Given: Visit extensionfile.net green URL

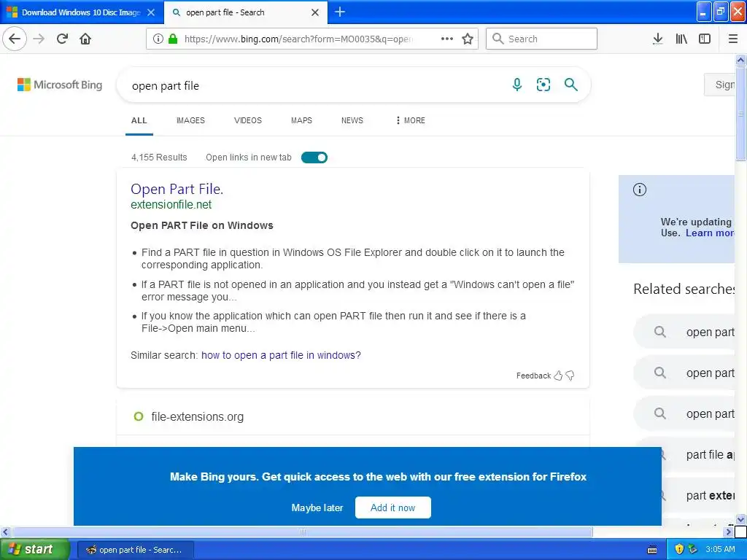Looking at the screenshot, I should click(171, 204).
